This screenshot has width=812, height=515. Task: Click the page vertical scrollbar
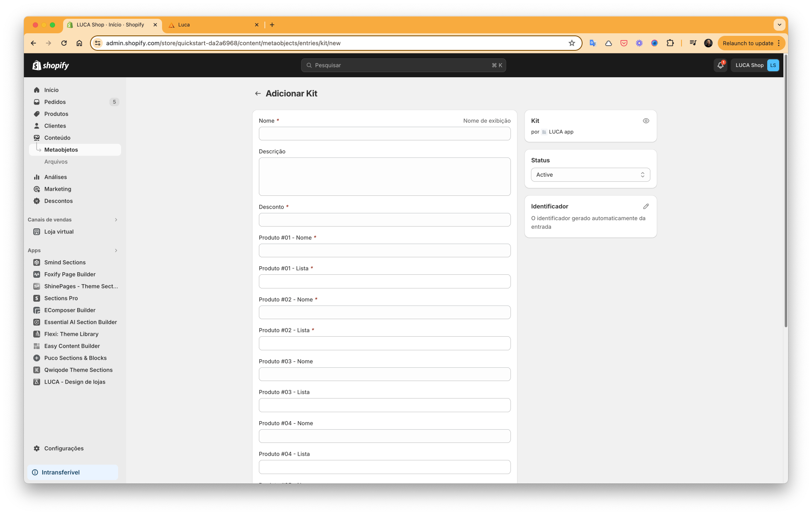click(x=786, y=192)
